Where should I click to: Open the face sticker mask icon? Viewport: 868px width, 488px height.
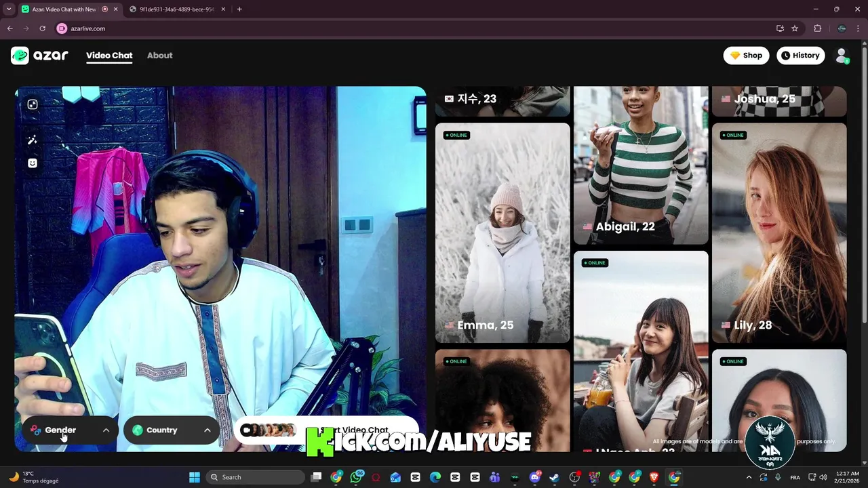(x=33, y=163)
